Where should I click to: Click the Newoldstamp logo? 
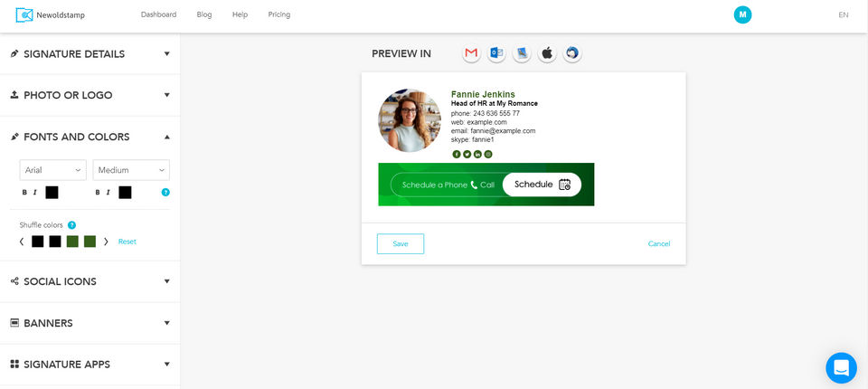[x=51, y=15]
